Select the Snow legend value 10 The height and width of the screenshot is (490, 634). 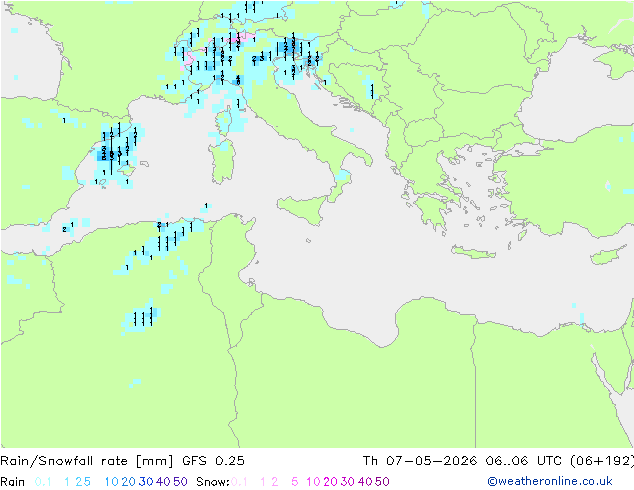313,482
